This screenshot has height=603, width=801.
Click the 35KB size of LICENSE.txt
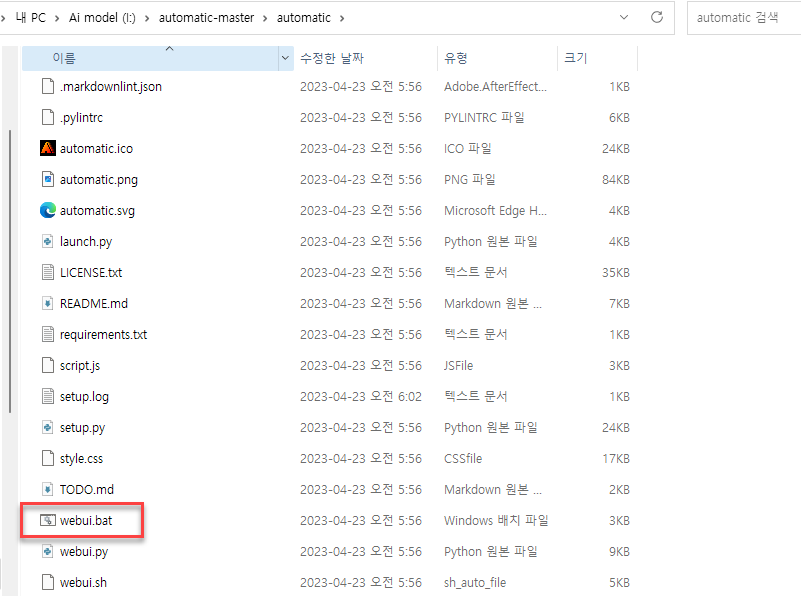coord(616,273)
